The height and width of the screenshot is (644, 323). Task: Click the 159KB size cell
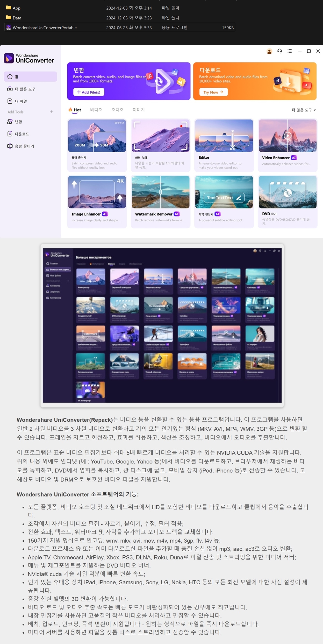(x=228, y=28)
